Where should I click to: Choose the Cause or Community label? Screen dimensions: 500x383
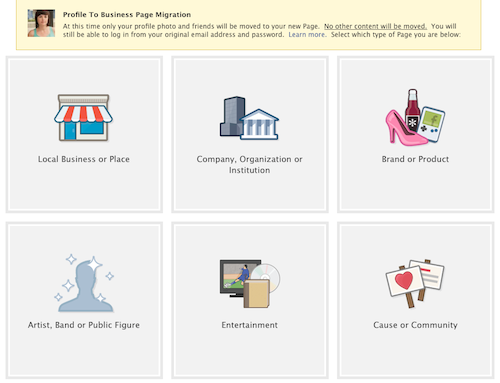click(x=415, y=325)
